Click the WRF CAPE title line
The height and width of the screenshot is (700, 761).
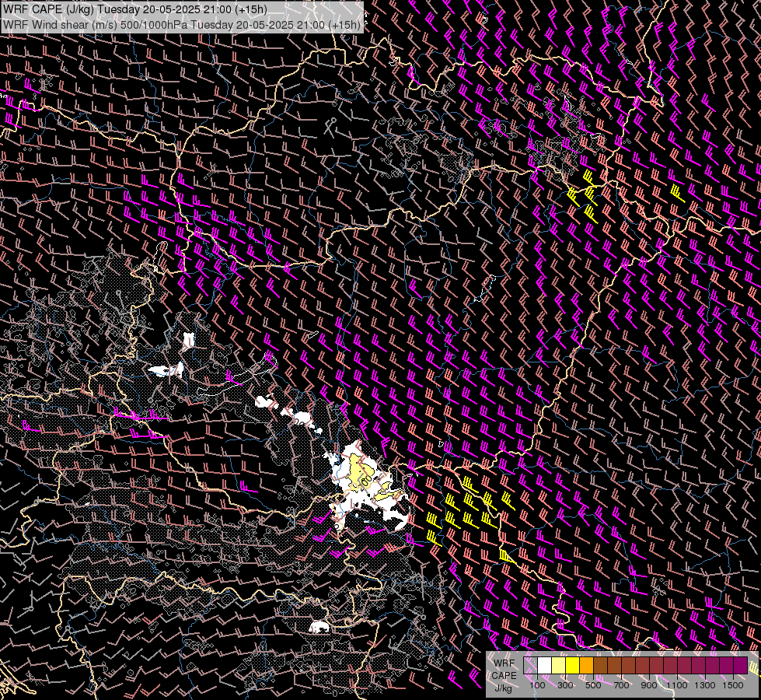135,9
